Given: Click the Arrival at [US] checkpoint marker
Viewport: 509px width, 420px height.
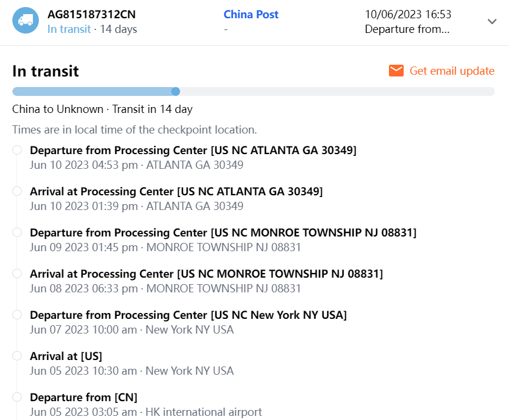Looking at the screenshot, I should coord(17,356).
